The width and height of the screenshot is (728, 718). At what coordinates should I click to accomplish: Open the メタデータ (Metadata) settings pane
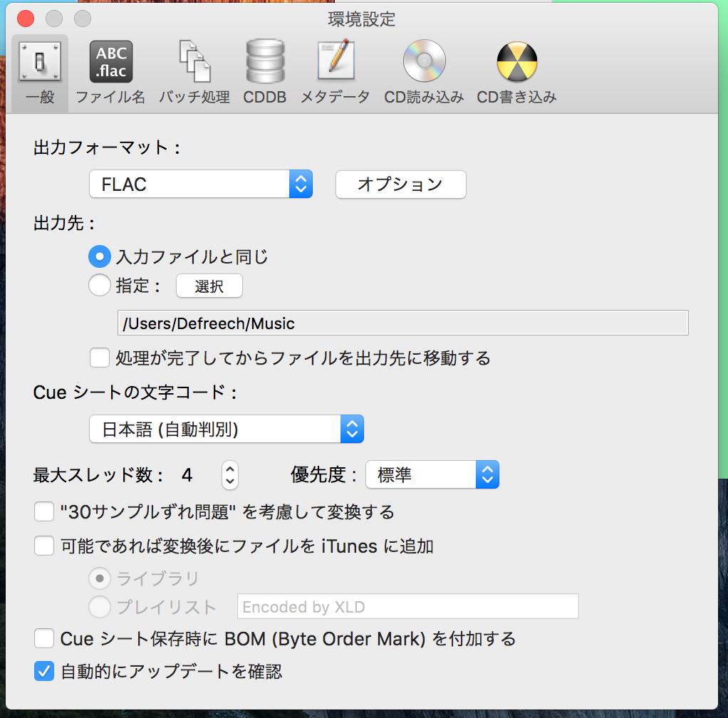(335, 68)
